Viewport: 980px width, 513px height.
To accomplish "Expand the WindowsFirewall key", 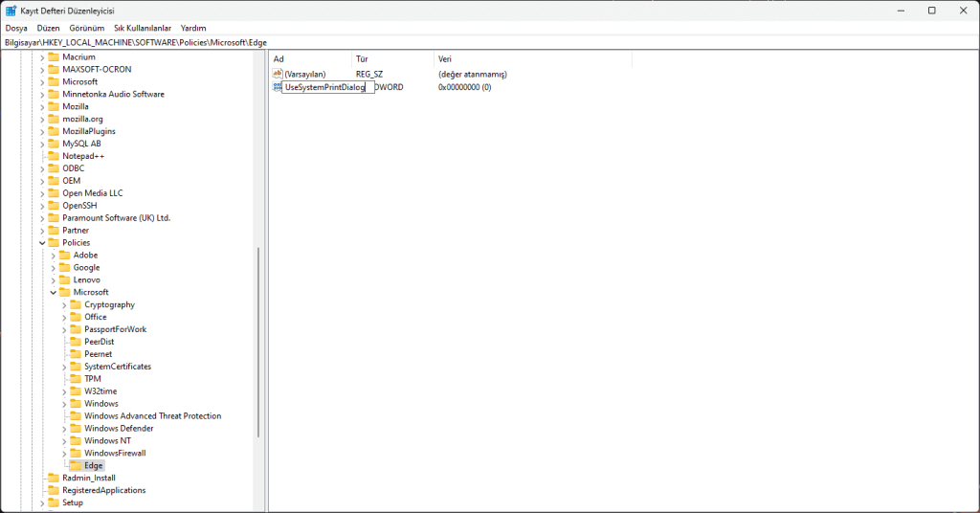I will [64, 454].
